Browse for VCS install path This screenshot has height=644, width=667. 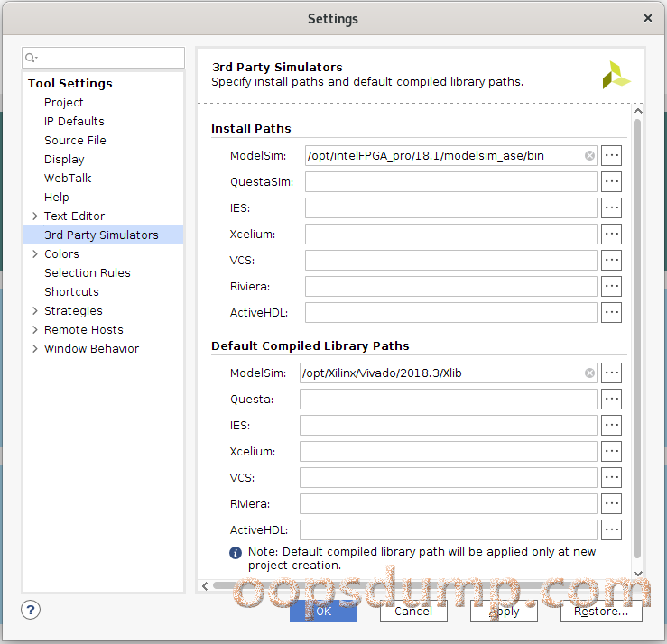tap(611, 260)
